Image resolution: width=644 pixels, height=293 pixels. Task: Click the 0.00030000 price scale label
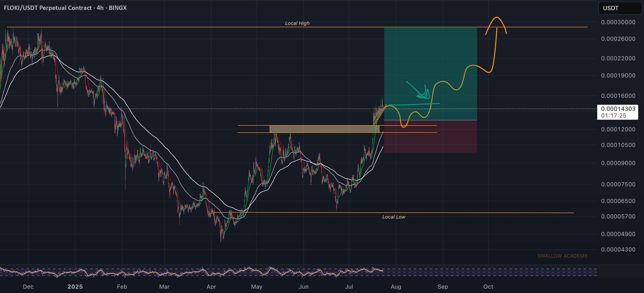(618, 22)
